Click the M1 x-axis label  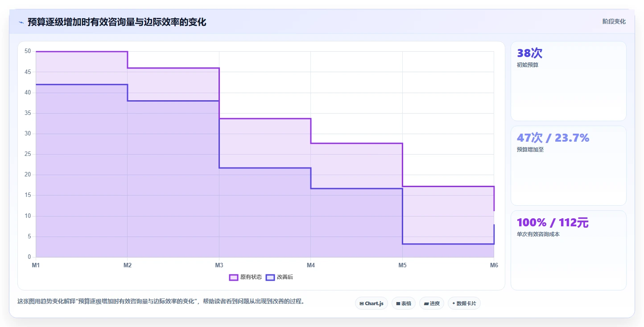tap(36, 266)
